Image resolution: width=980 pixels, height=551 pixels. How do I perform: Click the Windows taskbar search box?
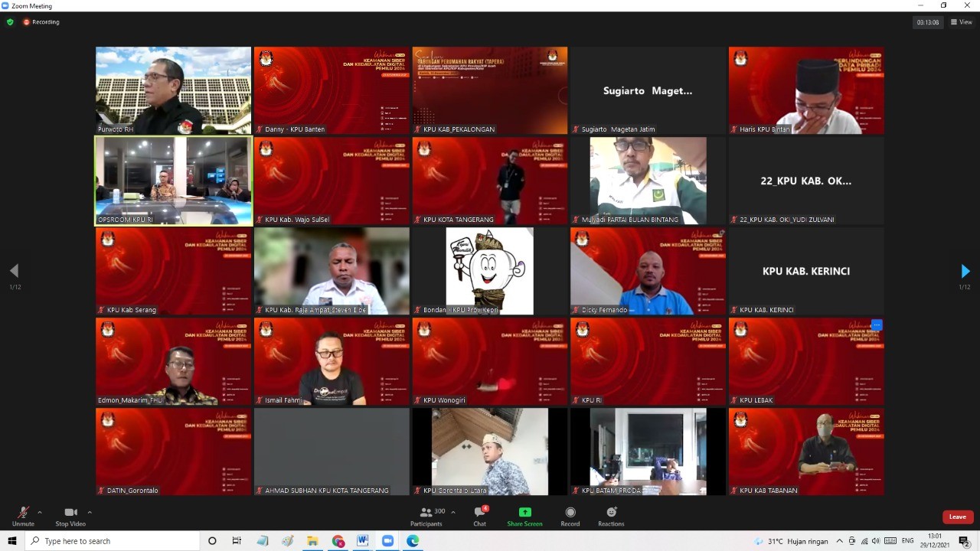113,541
